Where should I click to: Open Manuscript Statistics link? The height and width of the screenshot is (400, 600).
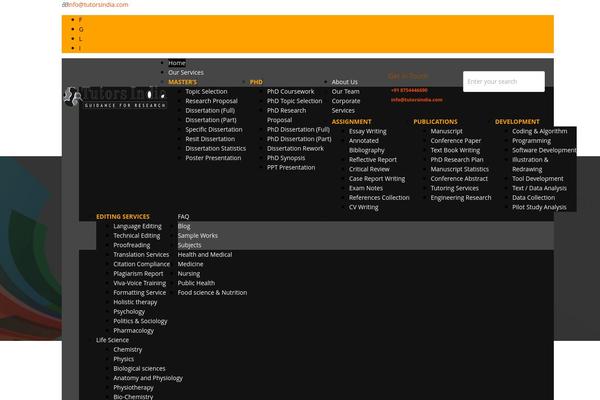click(460, 169)
